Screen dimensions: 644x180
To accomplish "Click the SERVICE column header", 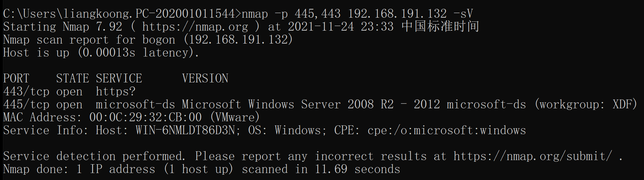I will 119,78.
